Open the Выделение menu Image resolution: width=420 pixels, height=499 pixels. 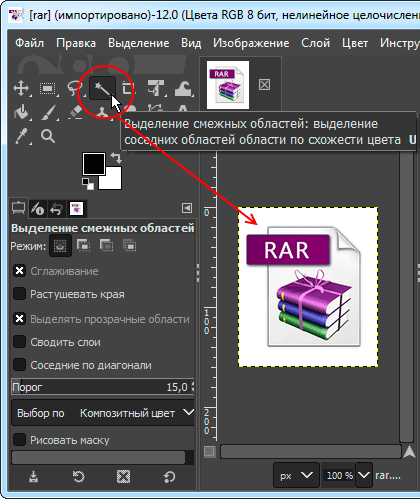tap(139, 43)
